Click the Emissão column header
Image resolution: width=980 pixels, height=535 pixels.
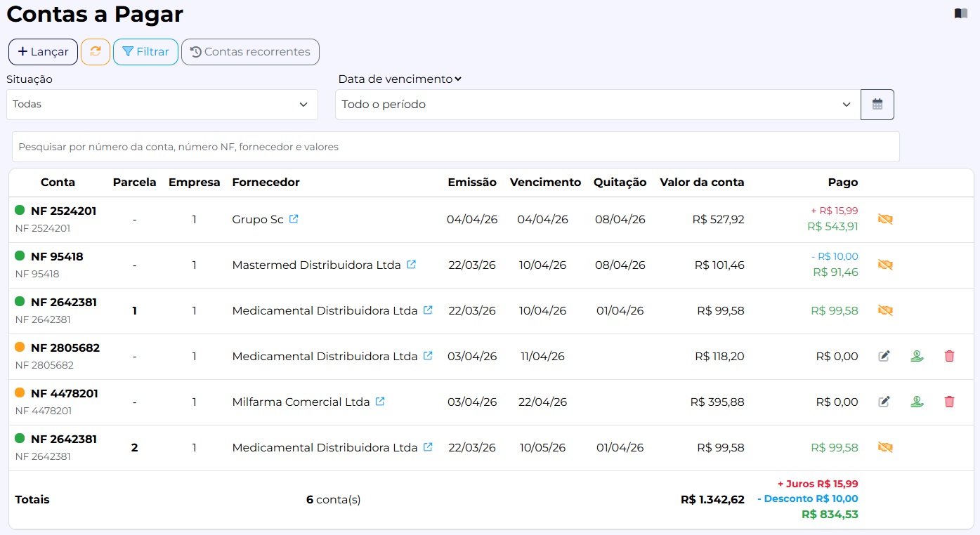point(472,183)
